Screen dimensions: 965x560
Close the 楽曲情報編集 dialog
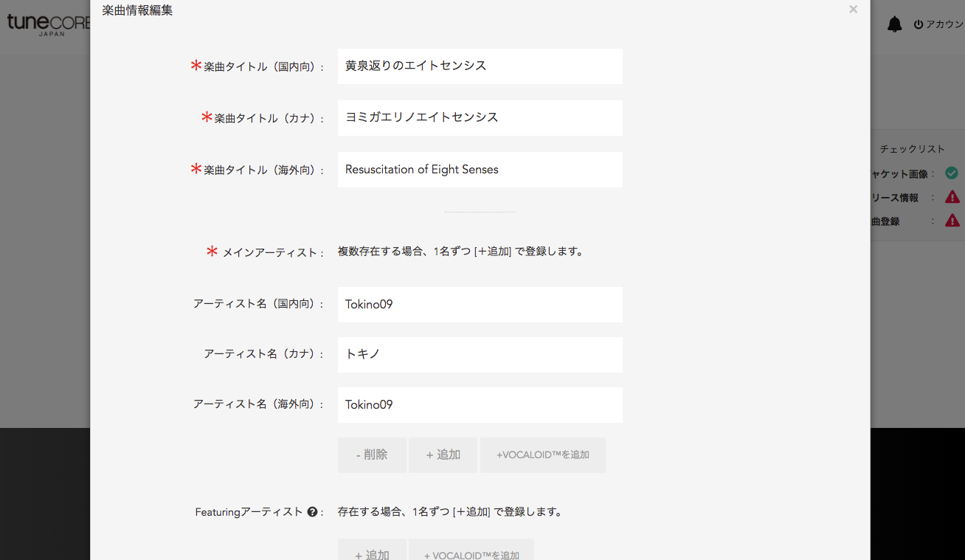pos(853,10)
